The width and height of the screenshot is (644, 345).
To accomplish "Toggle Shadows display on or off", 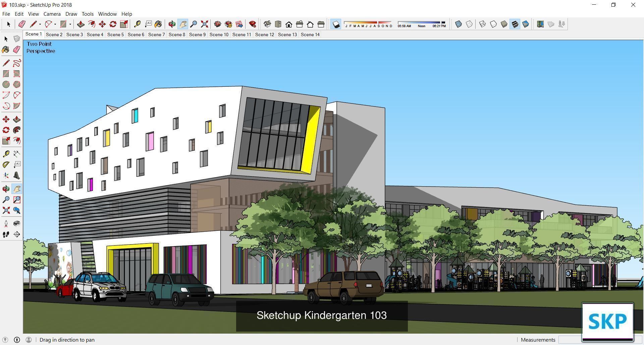I will coord(336,24).
